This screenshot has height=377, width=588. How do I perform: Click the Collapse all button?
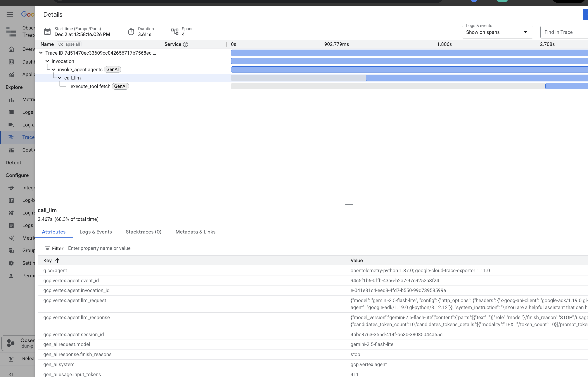tap(69, 44)
